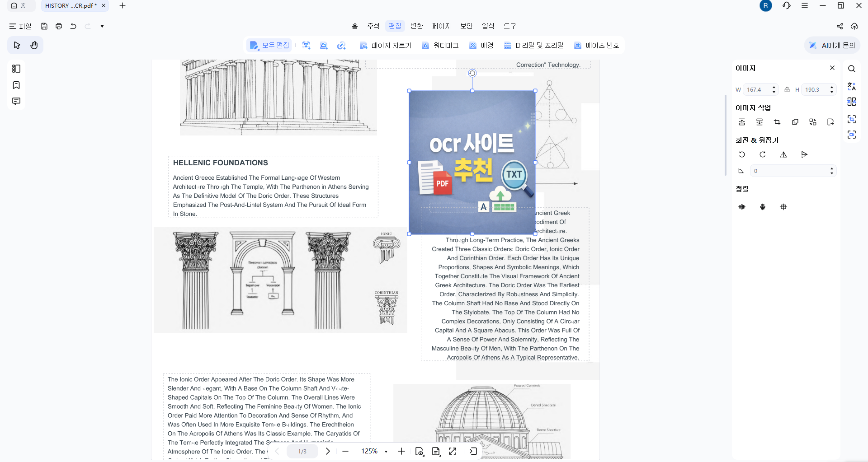
Task: Open the bookmarks panel icon
Action: 16,85
